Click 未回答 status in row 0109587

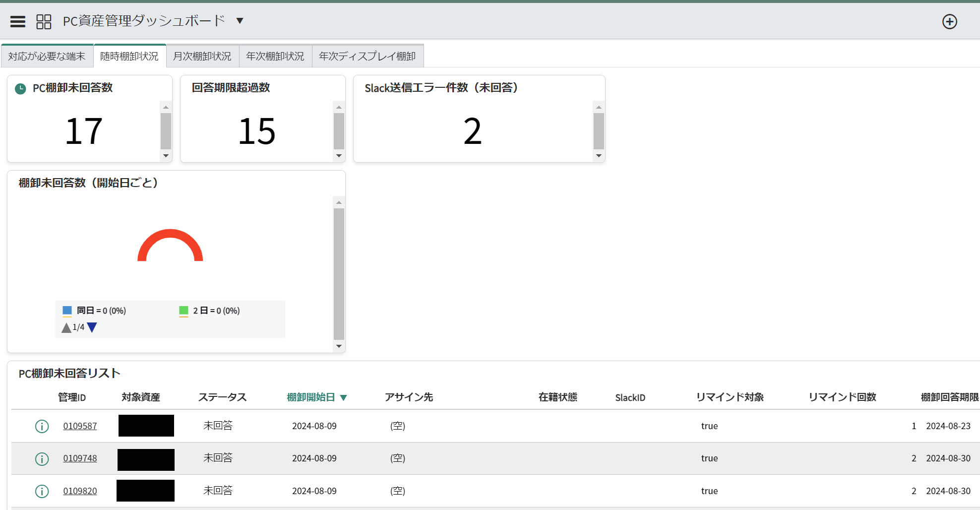tap(218, 426)
